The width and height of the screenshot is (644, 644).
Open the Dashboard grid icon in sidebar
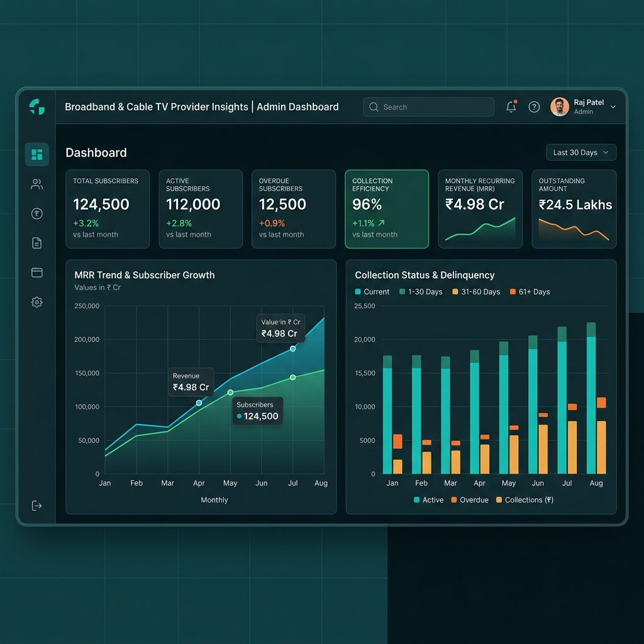[37, 155]
